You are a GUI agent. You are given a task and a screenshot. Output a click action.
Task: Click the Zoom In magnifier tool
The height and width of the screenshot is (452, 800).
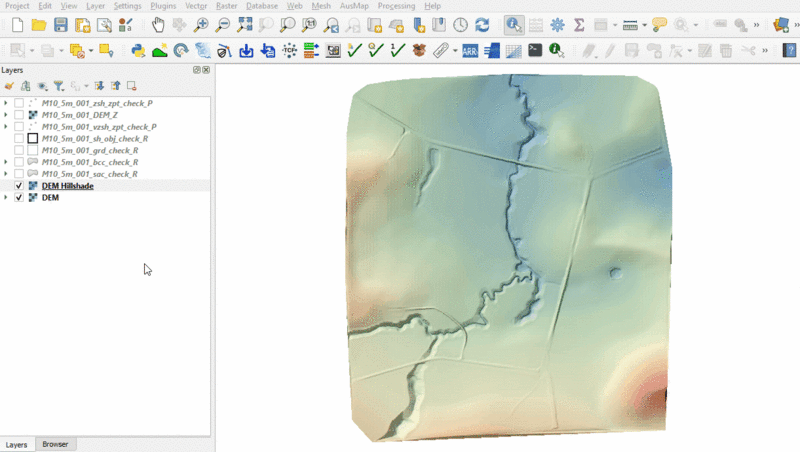pyautogui.click(x=201, y=25)
